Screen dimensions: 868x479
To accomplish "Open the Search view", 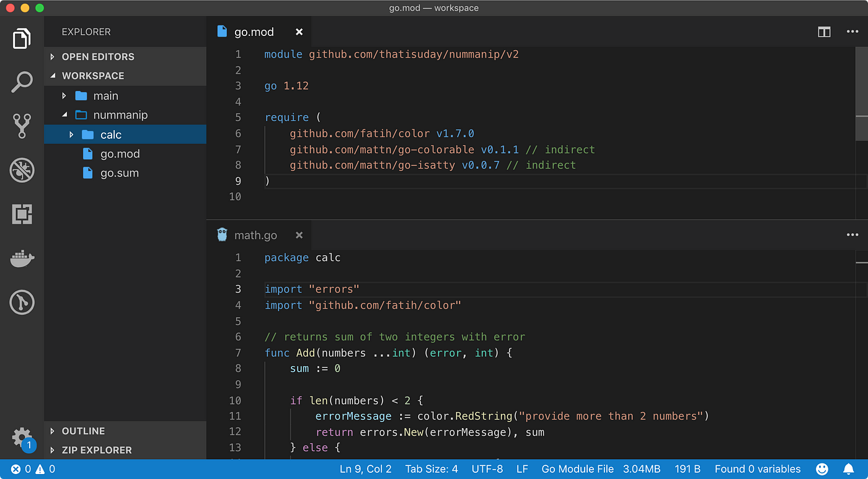I will point(22,82).
